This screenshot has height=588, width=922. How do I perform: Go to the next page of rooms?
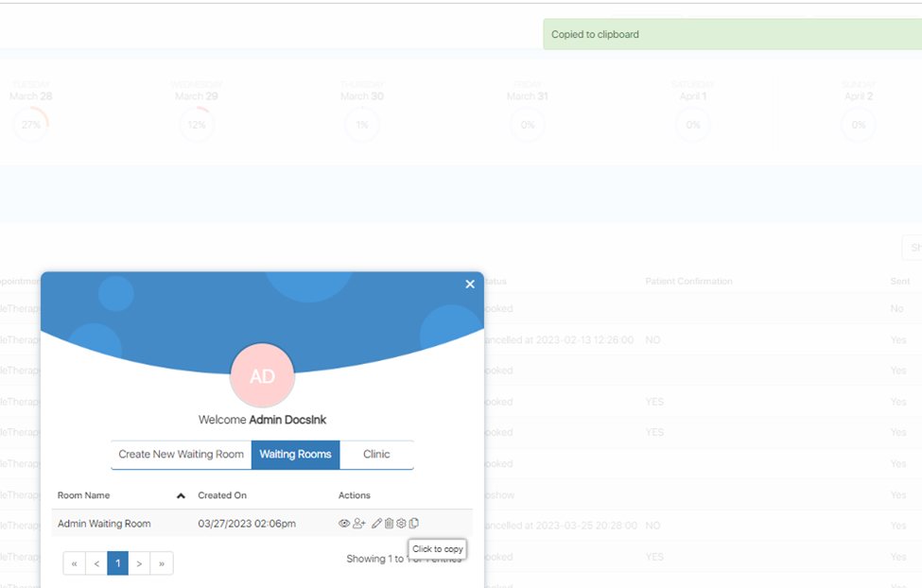coord(139,563)
